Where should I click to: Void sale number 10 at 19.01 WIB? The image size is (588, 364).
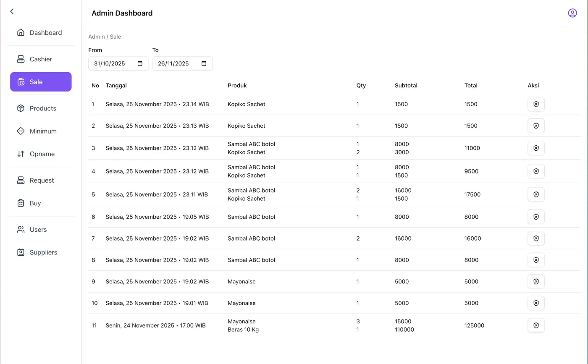click(536, 303)
